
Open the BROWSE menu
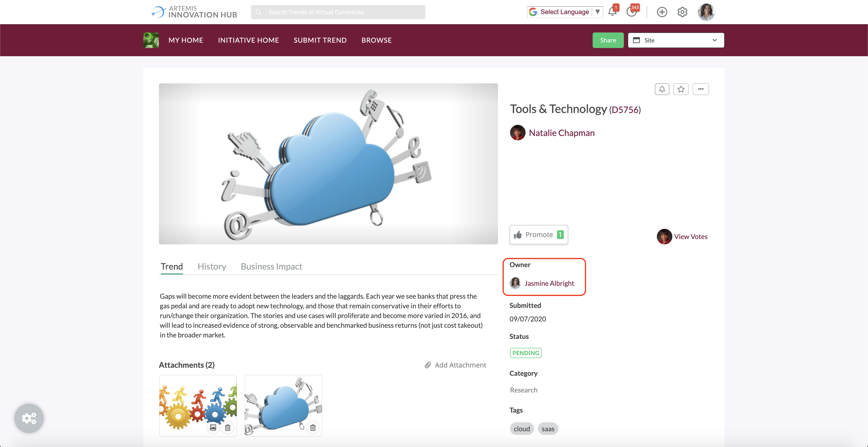(x=376, y=40)
